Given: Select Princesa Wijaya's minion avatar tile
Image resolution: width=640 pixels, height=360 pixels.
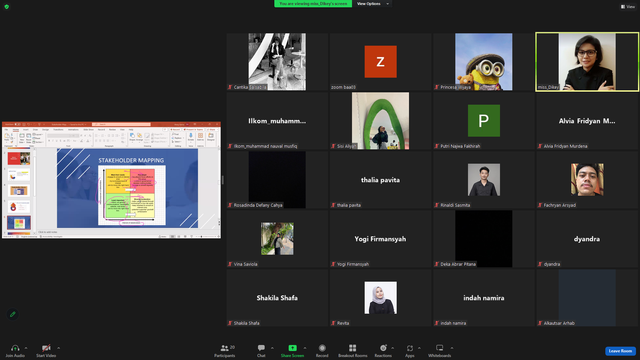Looking at the screenshot, I should [484, 62].
